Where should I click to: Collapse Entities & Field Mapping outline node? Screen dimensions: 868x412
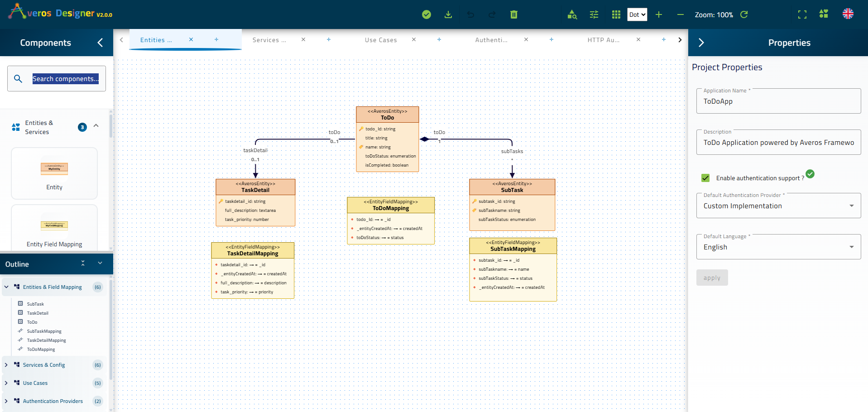pyautogui.click(x=6, y=287)
